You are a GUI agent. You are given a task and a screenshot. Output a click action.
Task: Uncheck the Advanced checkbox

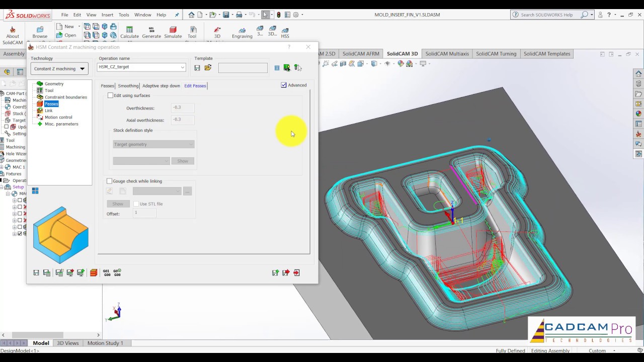click(x=284, y=85)
